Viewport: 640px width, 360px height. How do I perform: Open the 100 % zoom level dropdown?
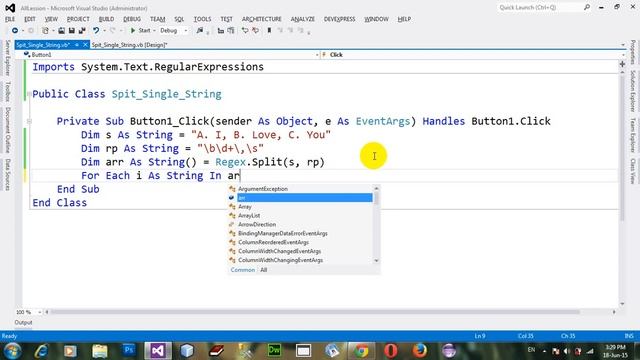40,312
